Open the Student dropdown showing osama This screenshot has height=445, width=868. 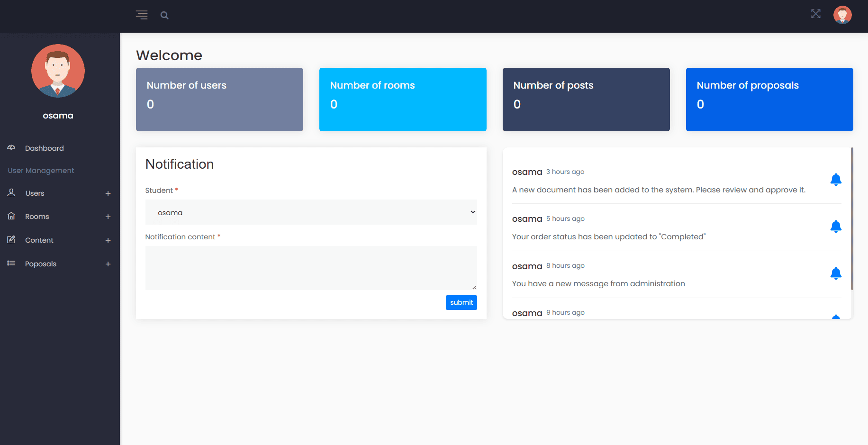click(x=311, y=212)
